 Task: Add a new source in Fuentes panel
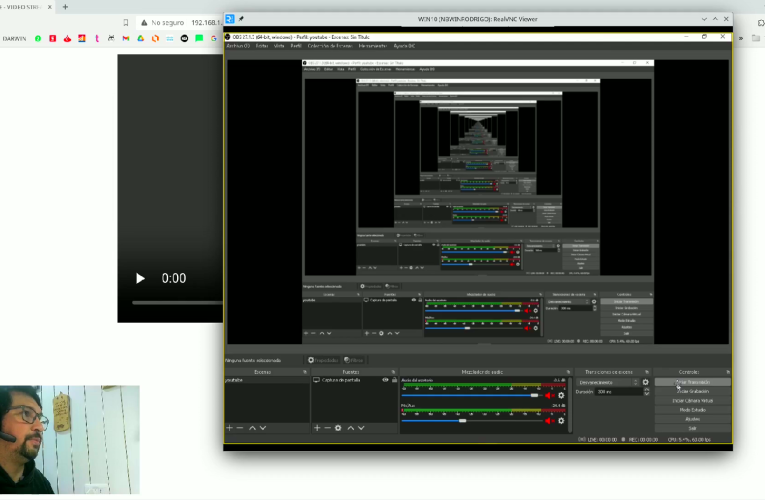tap(317, 428)
